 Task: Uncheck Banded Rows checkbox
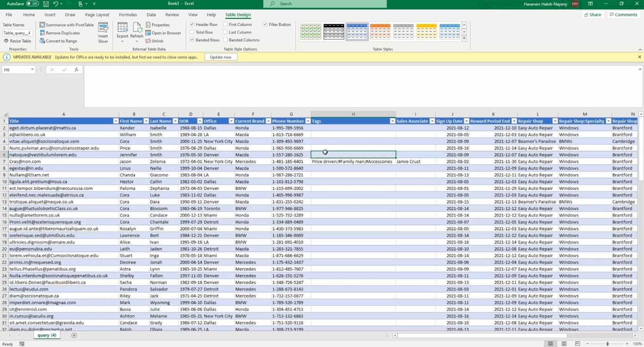tap(192, 40)
